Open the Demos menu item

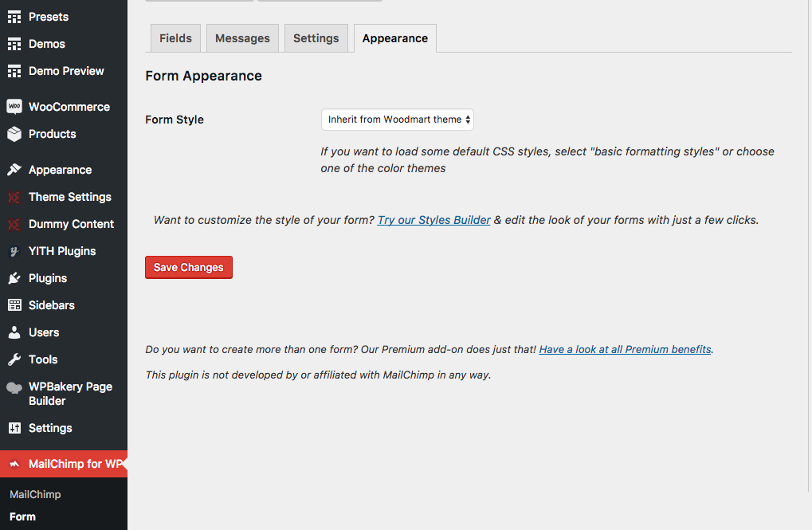64,44
